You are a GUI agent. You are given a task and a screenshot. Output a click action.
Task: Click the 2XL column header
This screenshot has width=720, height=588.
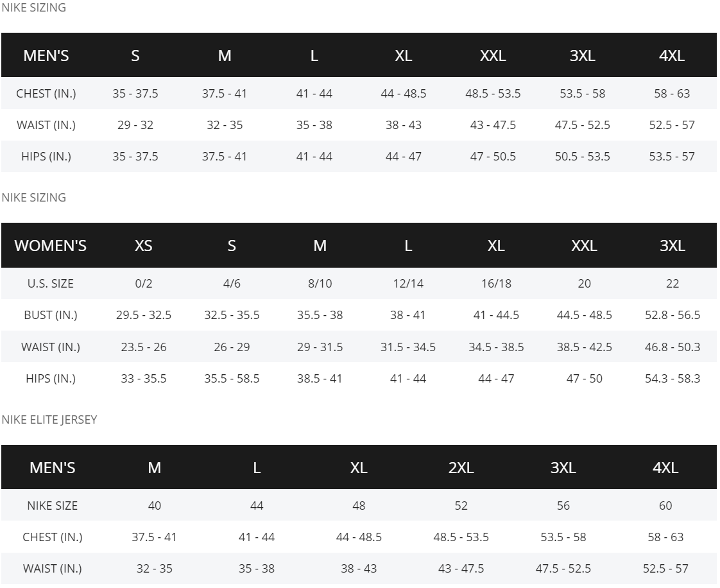point(461,468)
